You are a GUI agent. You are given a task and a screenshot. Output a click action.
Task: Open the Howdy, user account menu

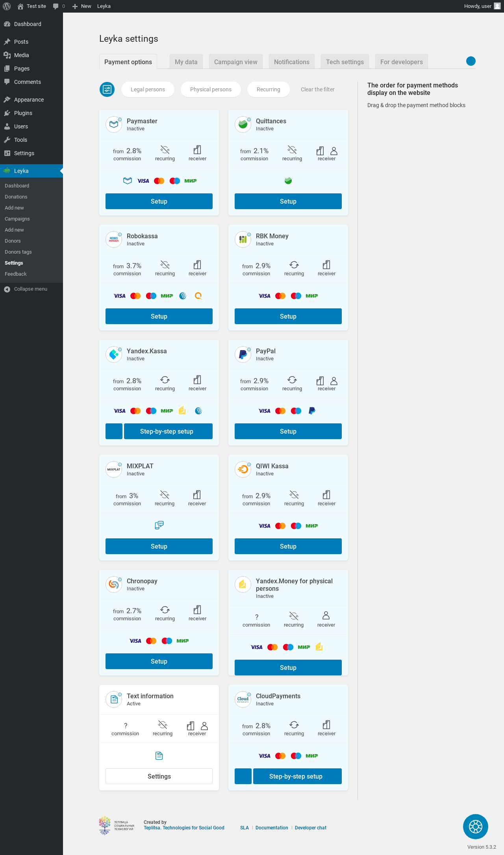[482, 6]
